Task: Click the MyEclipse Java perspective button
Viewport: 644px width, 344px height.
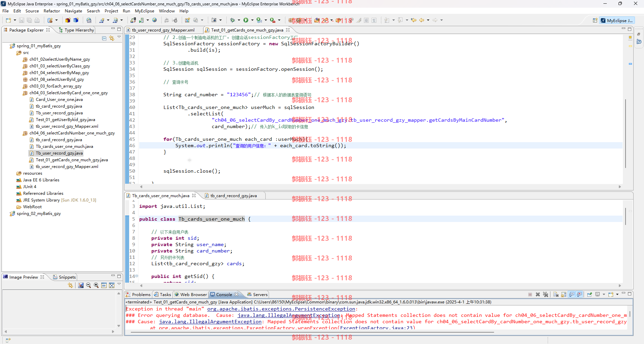Action: (616, 20)
